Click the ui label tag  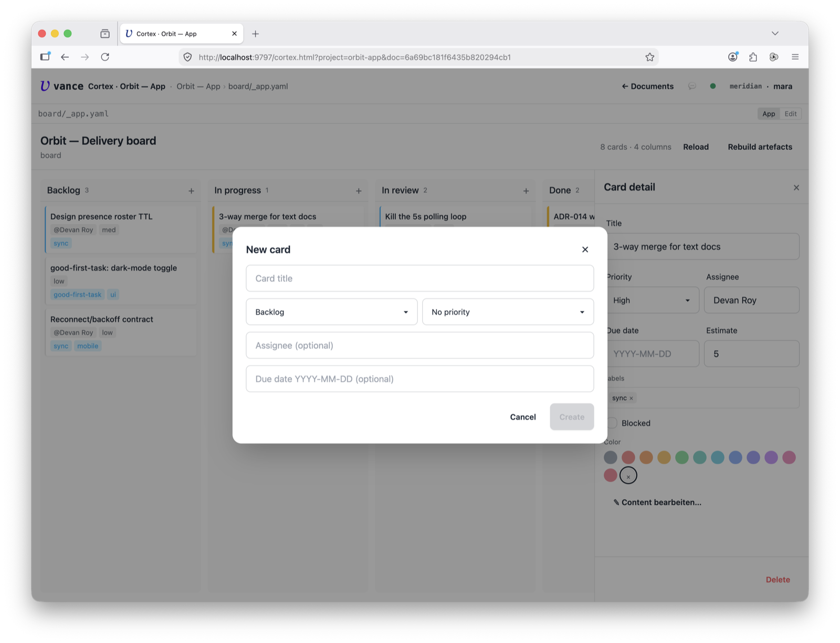(x=113, y=294)
